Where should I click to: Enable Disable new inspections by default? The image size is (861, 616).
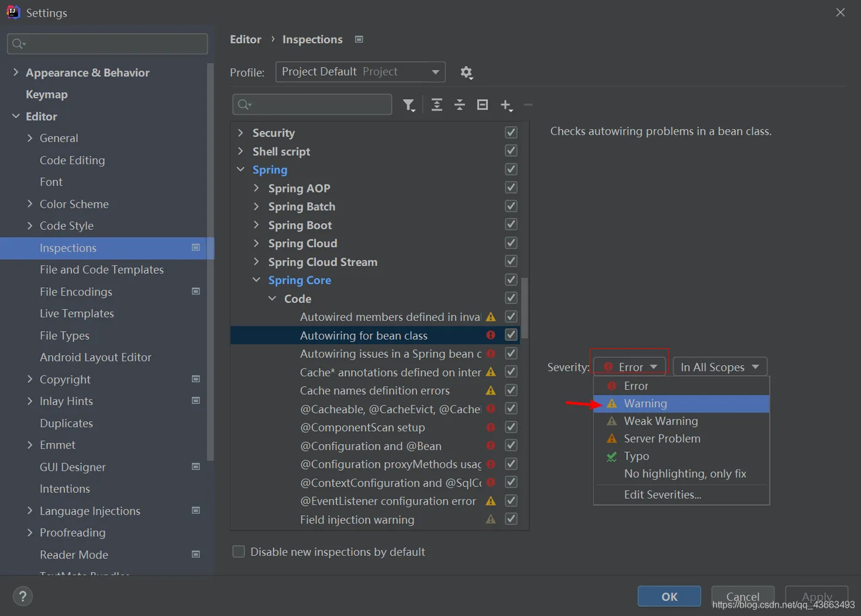point(239,551)
